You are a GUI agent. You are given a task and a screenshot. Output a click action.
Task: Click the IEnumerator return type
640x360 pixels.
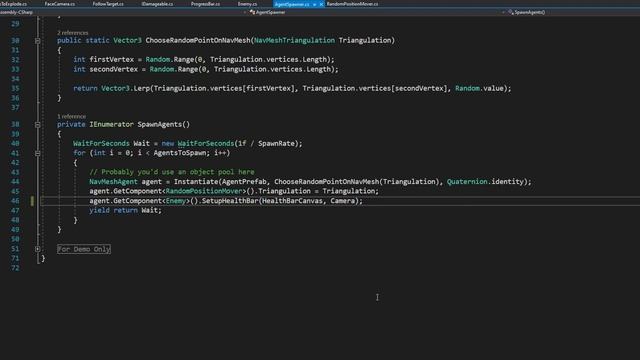[x=111, y=124]
